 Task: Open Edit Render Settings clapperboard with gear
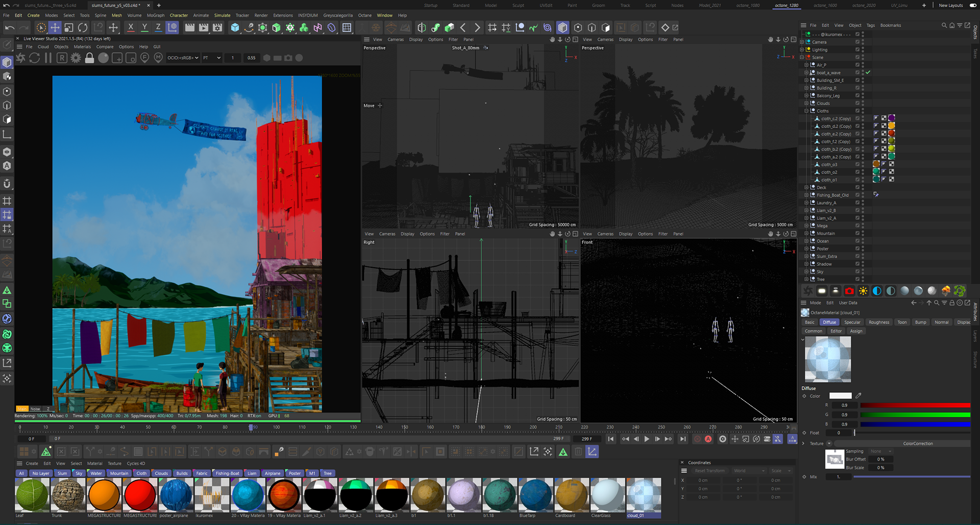click(x=217, y=28)
